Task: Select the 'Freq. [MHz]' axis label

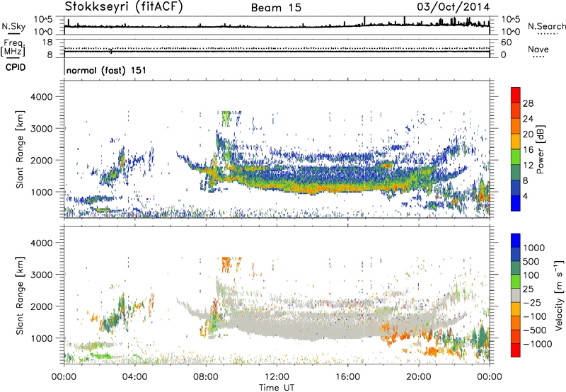Action: [13, 48]
